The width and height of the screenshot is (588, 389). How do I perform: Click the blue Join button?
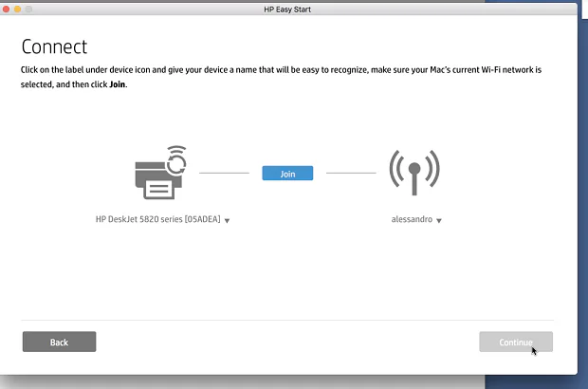point(287,174)
